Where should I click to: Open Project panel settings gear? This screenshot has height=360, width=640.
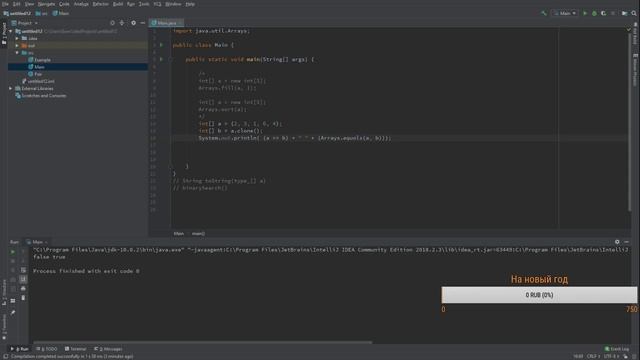[x=133, y=23]
